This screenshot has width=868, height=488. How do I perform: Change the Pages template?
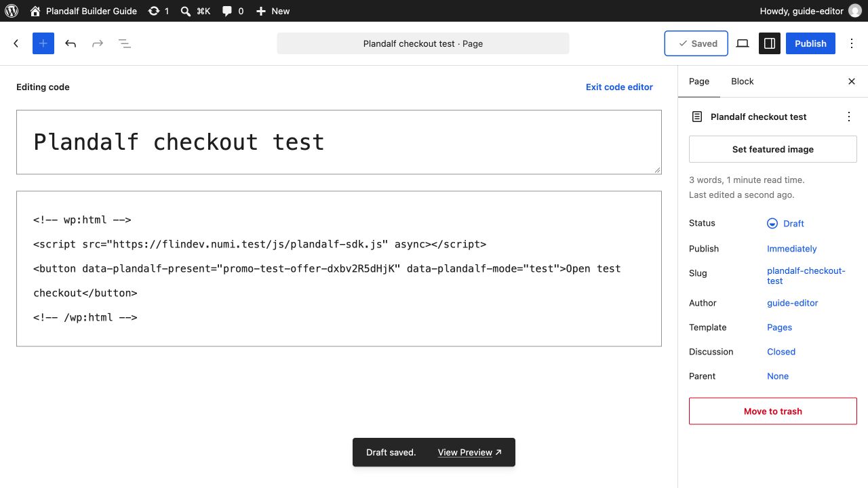point(780,327)
